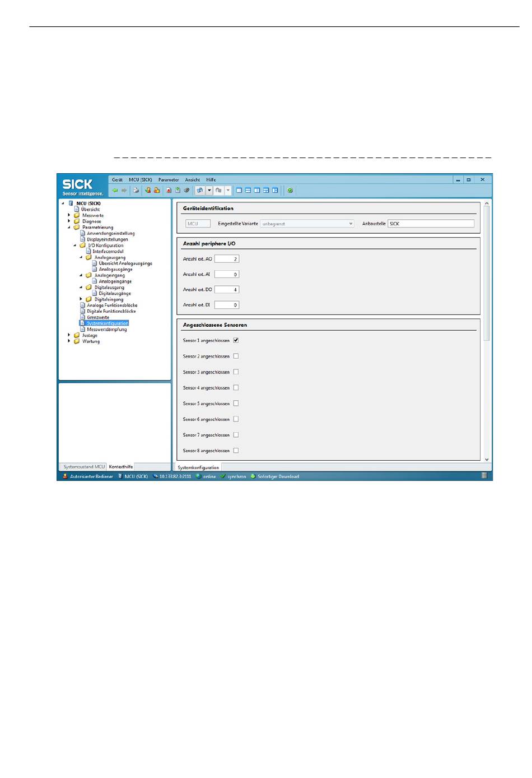Click the user-with-lock logout icon

[x=157, y=191]
